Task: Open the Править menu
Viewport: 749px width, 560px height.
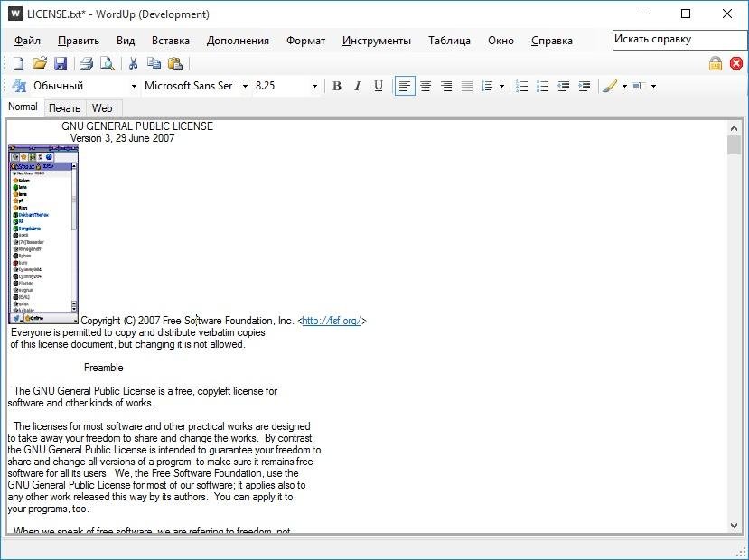Action: point(79,41)
